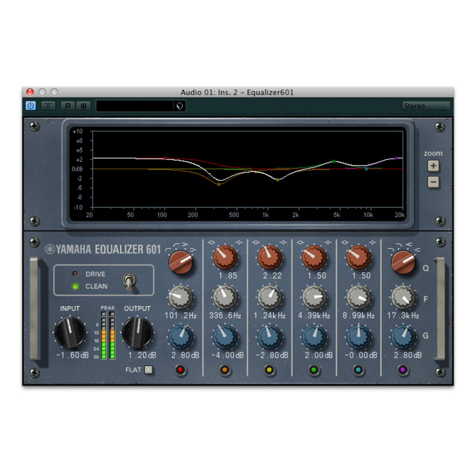Toggle the orange band enable button
The height and width of the screenshot is (476, 476).
point(225,370)
